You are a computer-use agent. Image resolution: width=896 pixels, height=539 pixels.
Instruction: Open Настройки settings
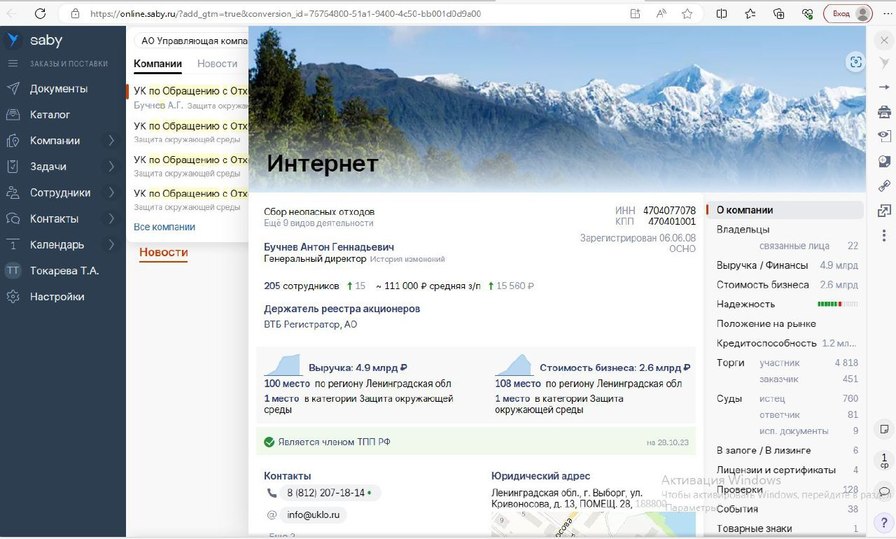pyautogui.click(x=57, y=297)
